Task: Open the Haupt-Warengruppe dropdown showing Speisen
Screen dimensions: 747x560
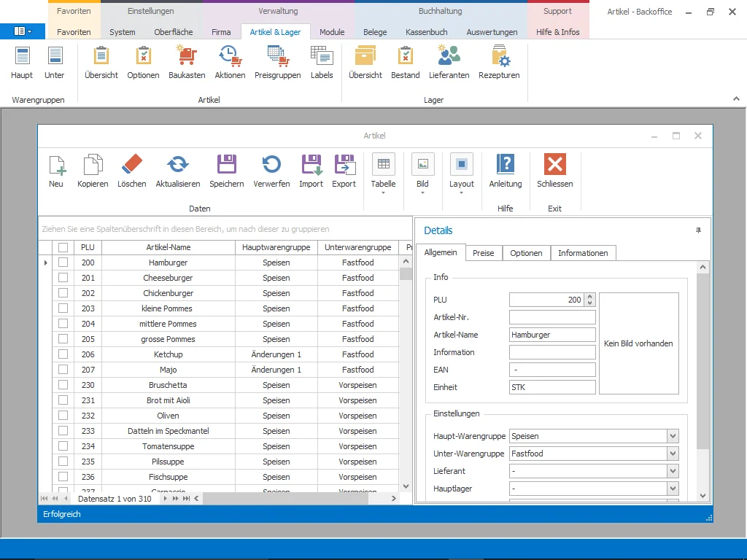Action: [x=673, y=435]
